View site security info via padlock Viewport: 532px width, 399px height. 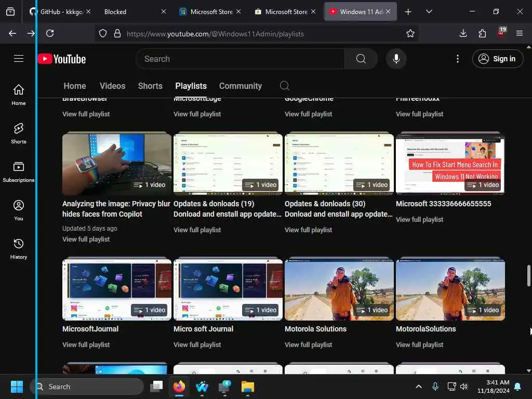117,33
